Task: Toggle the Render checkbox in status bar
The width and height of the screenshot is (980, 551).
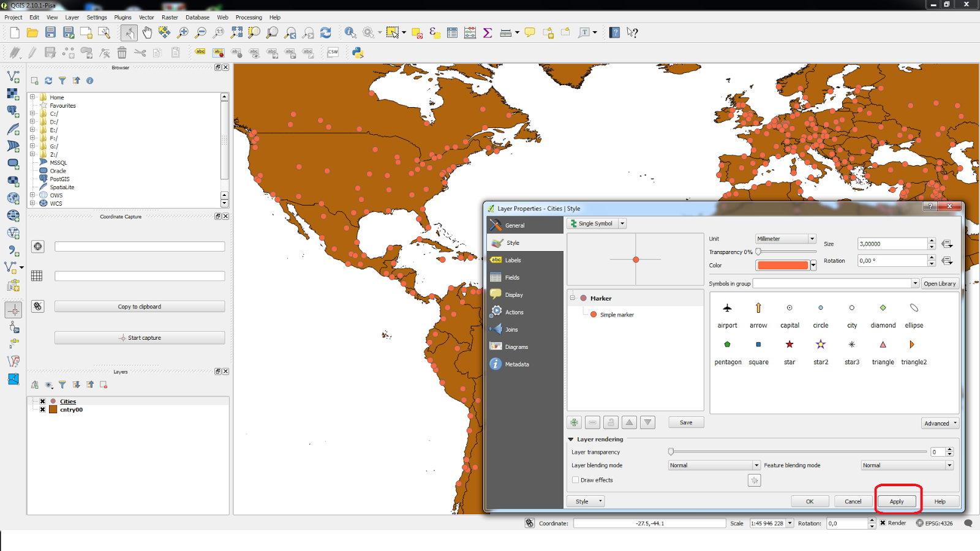Action: (x=882, y=523)
